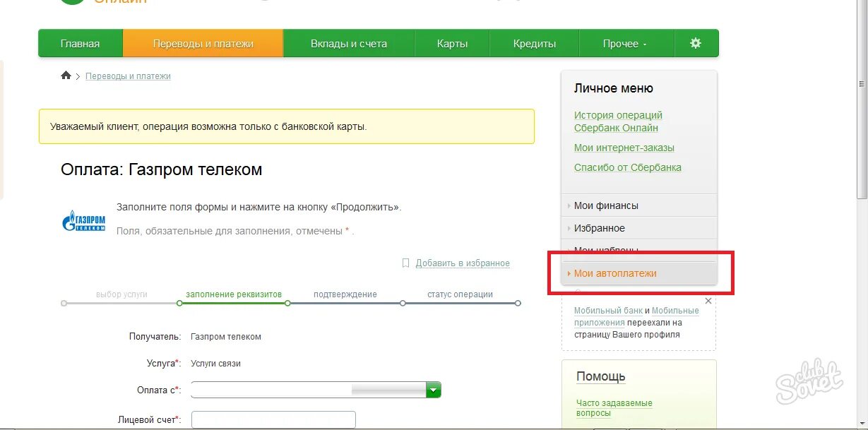Click the Переводы и платежи breadcrumb link

(x=128, y=76)
